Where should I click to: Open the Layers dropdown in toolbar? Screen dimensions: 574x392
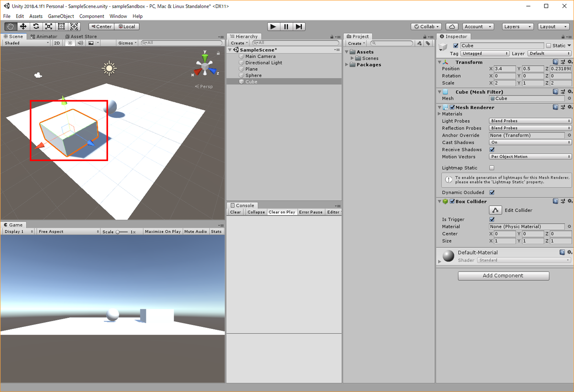click(518, 27)
